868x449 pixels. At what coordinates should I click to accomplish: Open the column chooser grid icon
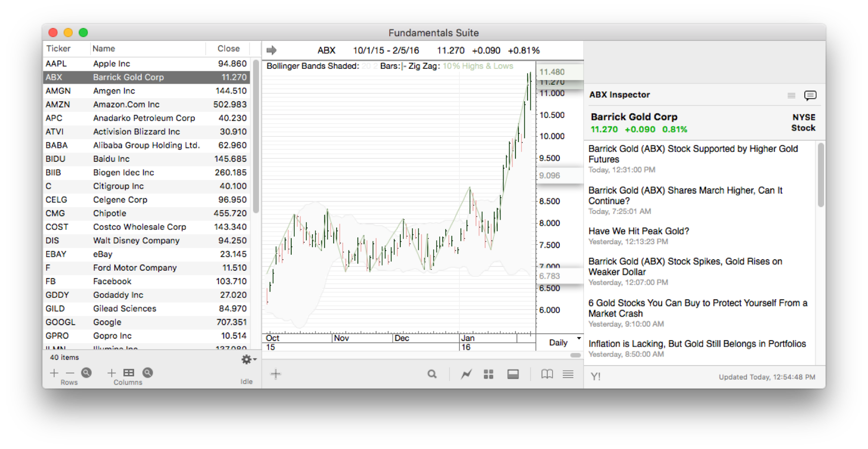129,373
